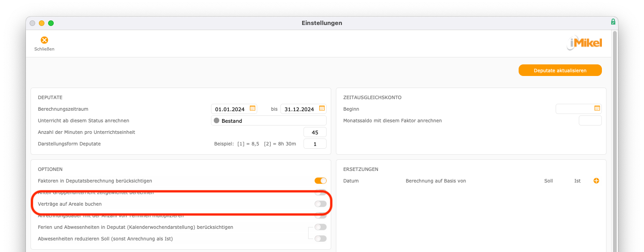
Task: Click the Unterricht ab diesem Status anrechnen label
Action: 83,120
